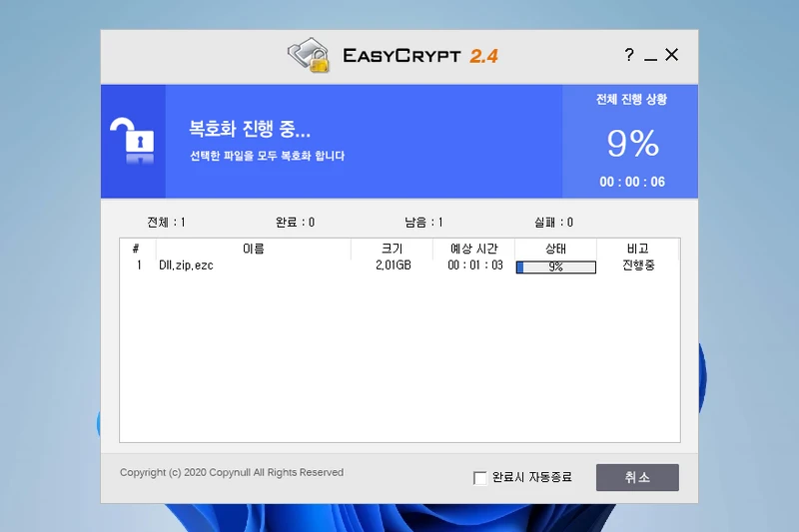Click the # column header

136,249
